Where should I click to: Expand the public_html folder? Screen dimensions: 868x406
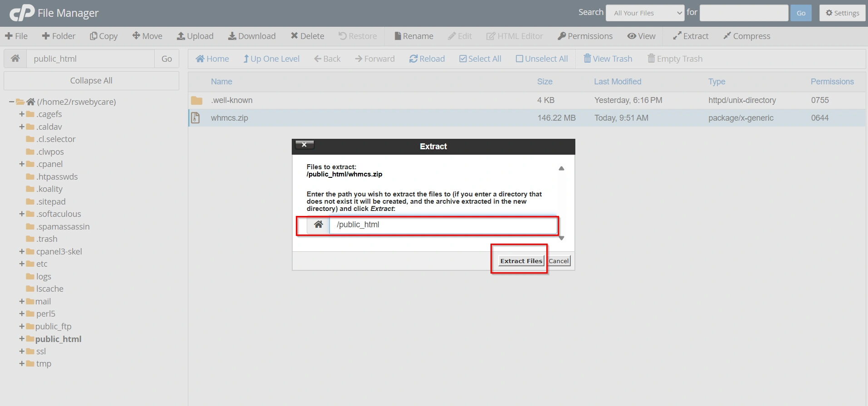pos(21,339)
